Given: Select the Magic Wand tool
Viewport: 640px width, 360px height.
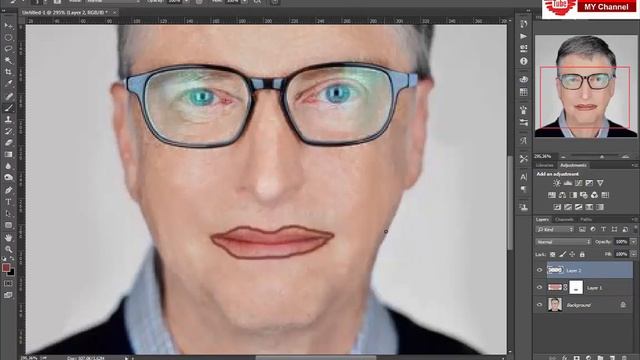Looking at the screenshot, I should (x=8, y=60).
